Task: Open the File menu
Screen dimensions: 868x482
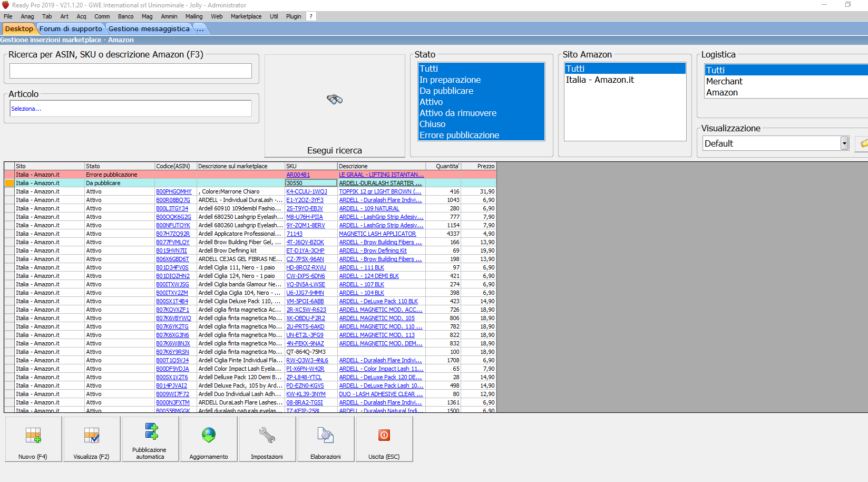Action: pos(8,16)
